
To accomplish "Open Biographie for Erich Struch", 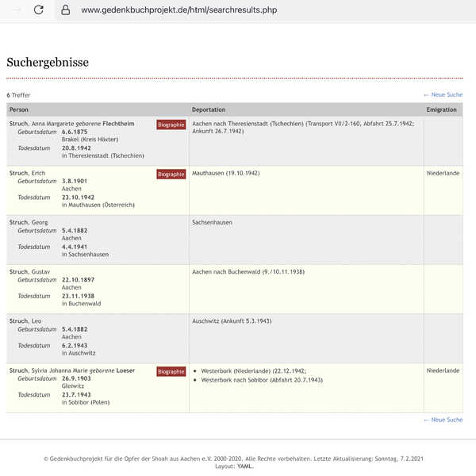I will pyautogui.click(x=171, y=174).
